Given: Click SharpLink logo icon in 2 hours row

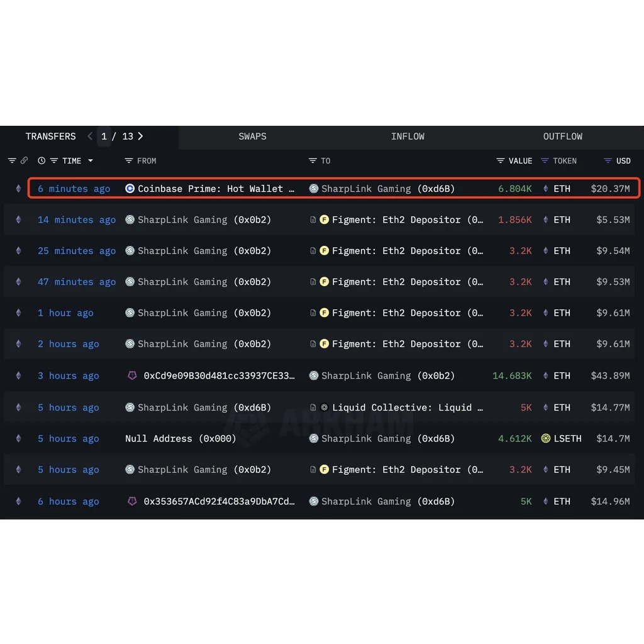Looking at the screenshot, I should pyautogui.click(x=130, y=344).
